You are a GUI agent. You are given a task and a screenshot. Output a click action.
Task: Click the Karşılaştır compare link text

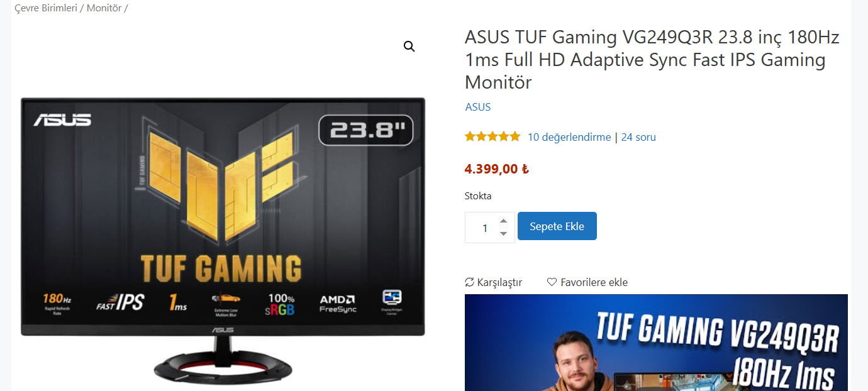499,282
